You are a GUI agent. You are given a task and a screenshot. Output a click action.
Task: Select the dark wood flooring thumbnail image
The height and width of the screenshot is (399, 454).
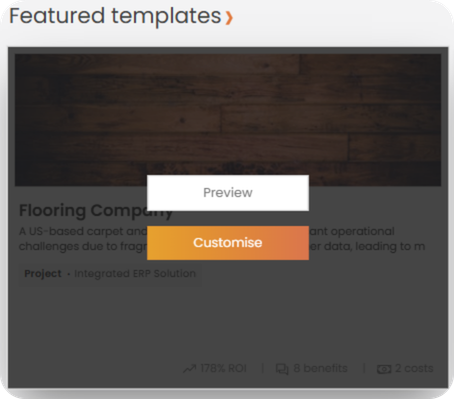tap(228, 120)
